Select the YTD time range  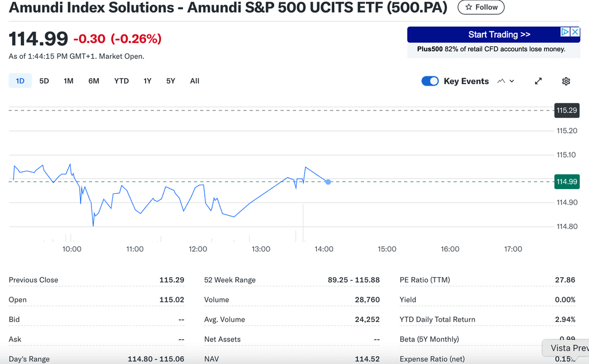(121, 81)
